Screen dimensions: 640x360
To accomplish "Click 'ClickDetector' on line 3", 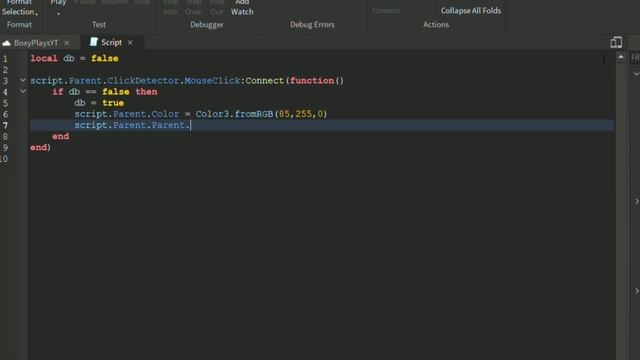I will [x=143, y=80].
